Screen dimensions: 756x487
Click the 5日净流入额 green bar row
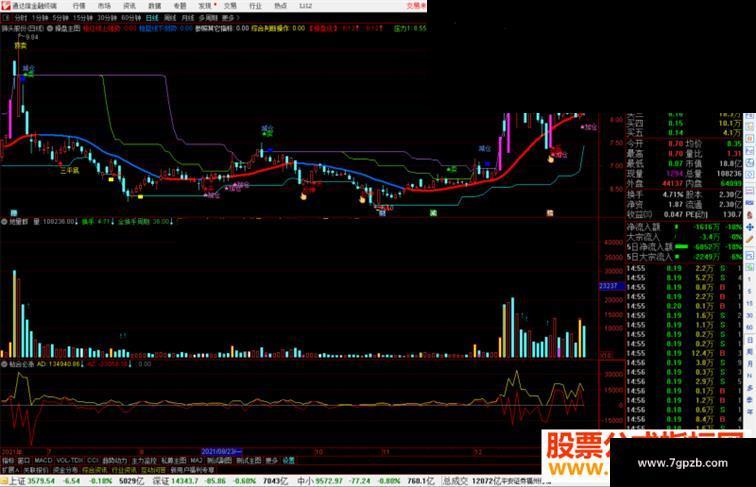684,246
